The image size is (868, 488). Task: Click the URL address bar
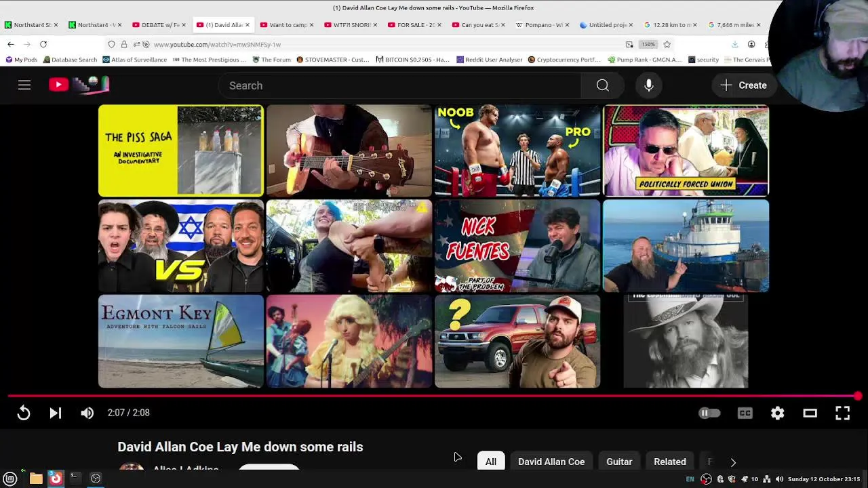pyautogui.click(x=387, y=44)
